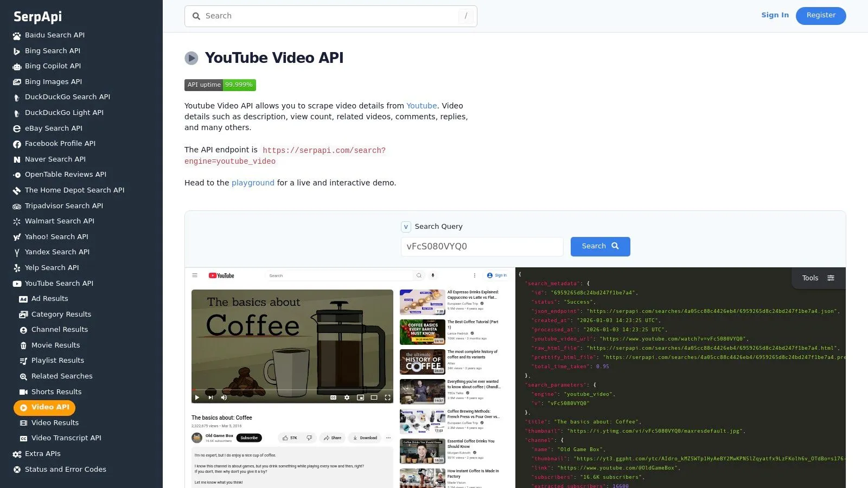Select Playlist Results in sidebar

point(58,361)
